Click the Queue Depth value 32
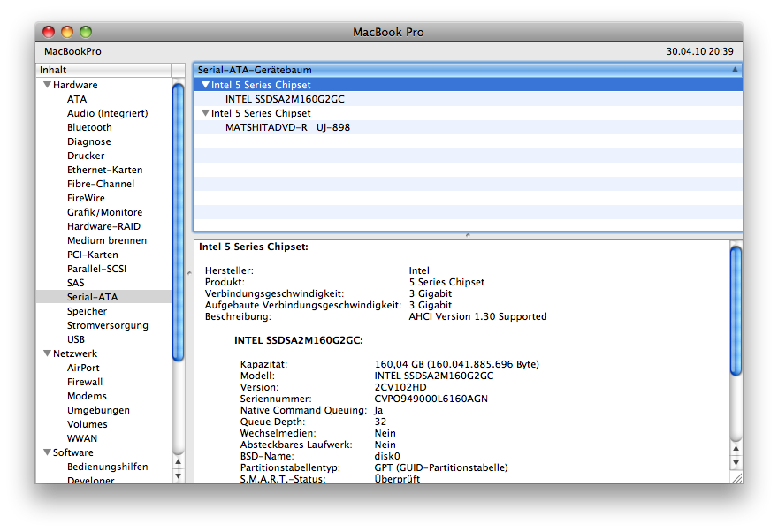 pyautogui.click(x=380, y=422)
